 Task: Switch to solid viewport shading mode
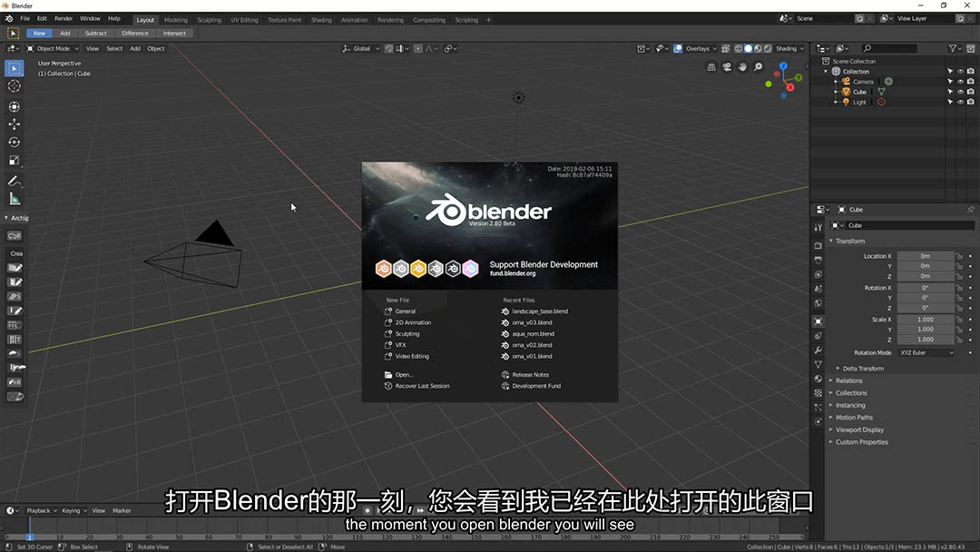(x=748, y=48)
